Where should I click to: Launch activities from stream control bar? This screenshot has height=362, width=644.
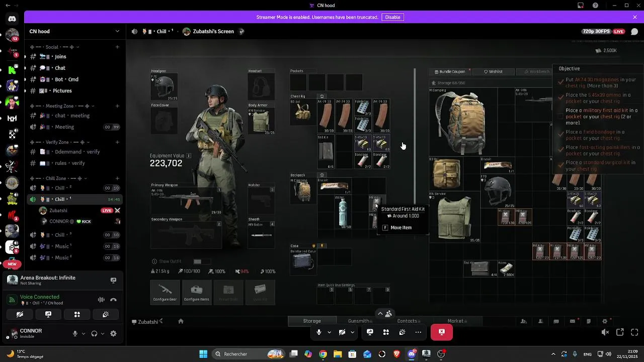(x=386, y=332)
